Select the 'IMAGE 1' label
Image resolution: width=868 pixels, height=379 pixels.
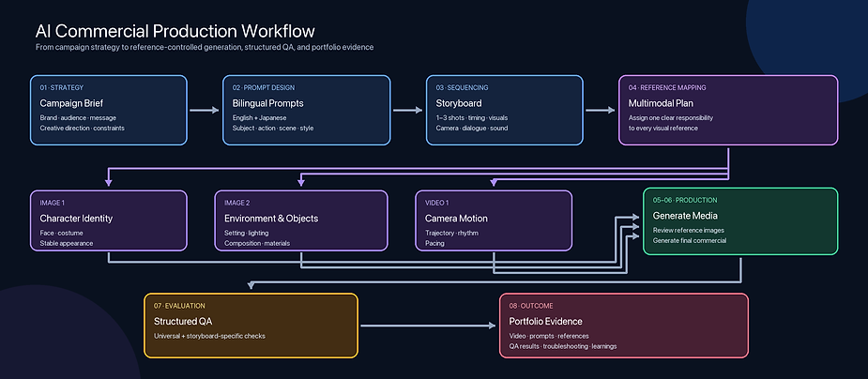[x=52, y=203]
